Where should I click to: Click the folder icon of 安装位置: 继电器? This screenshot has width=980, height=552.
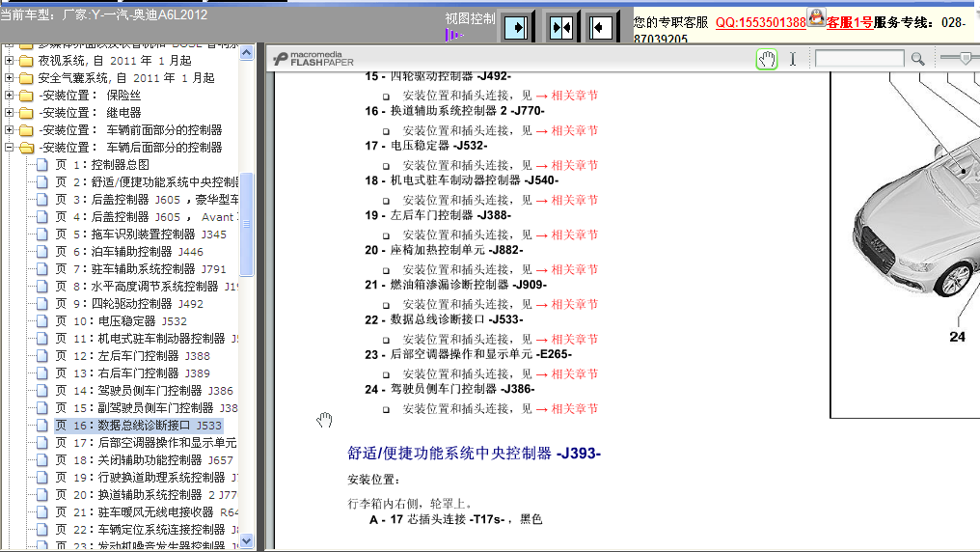[26, 113]
